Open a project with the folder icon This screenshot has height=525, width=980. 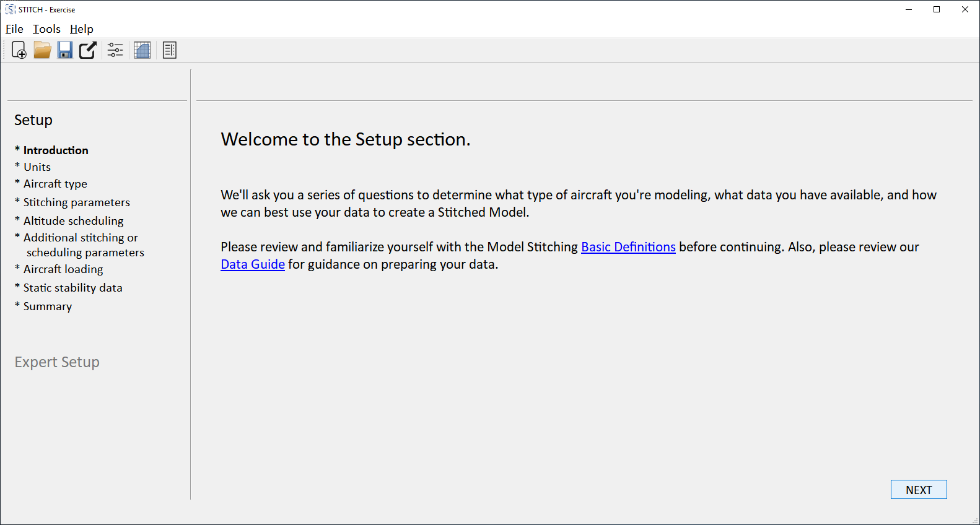coord(42,50)
